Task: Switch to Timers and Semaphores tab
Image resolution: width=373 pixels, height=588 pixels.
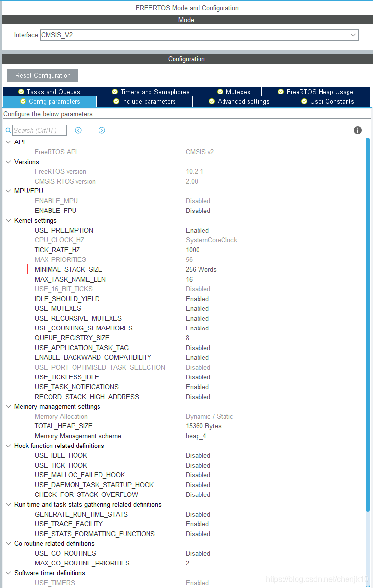Action: pyautogui.click(x=150, y=92)
